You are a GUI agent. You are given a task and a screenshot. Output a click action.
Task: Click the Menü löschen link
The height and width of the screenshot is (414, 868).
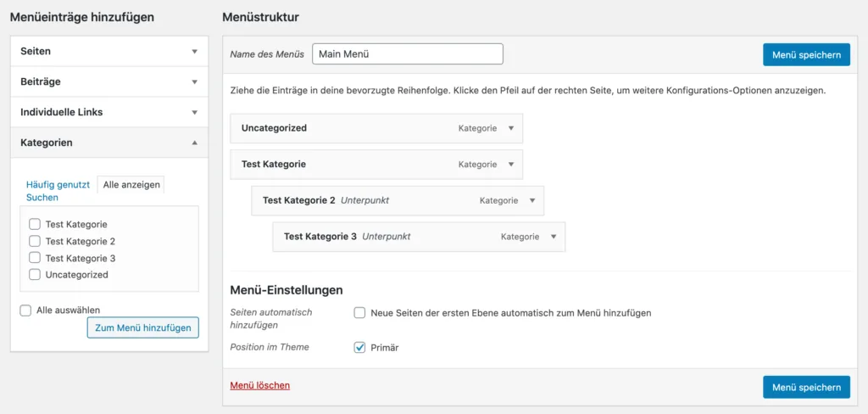point(259,385)
